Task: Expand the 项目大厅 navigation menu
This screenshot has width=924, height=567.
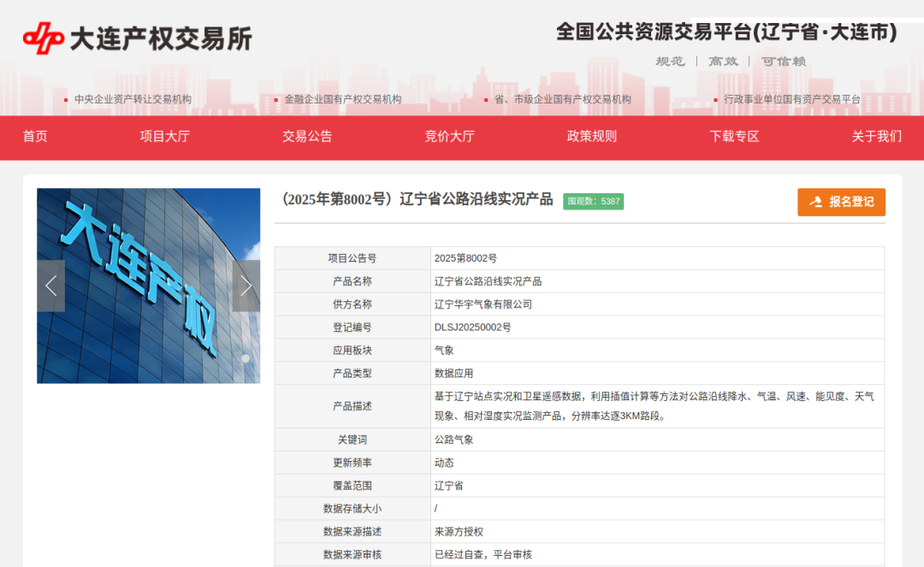Action: point(167,137)
